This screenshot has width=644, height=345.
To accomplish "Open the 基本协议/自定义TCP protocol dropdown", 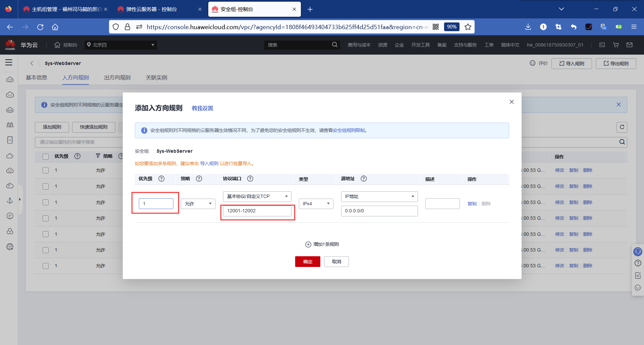I will [257, 196].
